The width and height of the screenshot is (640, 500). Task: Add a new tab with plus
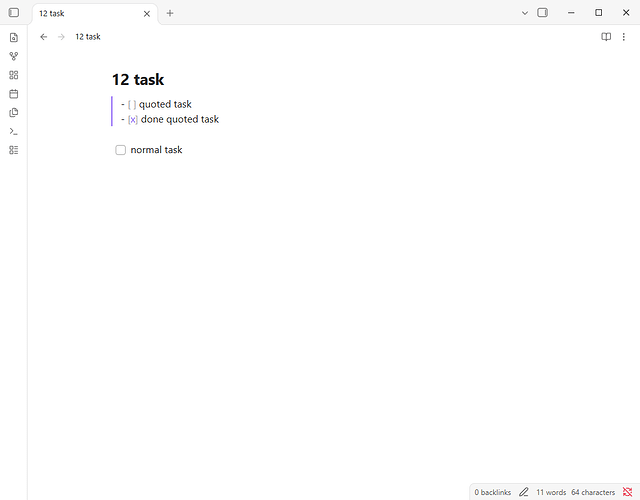coord(170,13)
